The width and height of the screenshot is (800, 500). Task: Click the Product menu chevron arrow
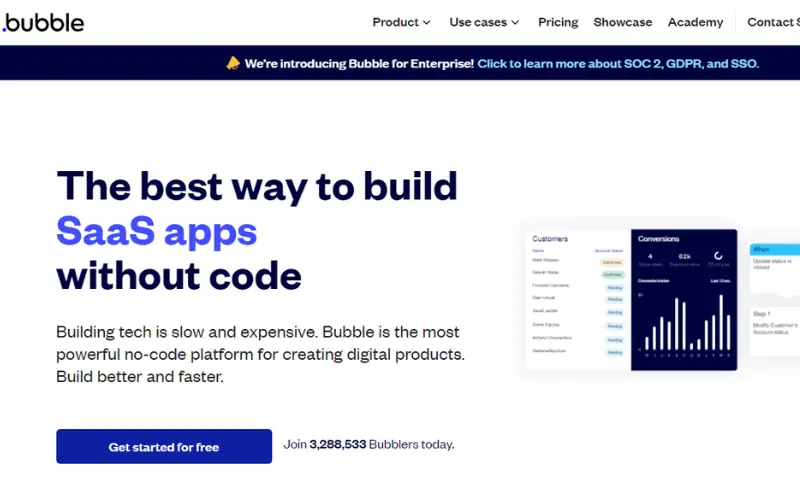(427, 23)
